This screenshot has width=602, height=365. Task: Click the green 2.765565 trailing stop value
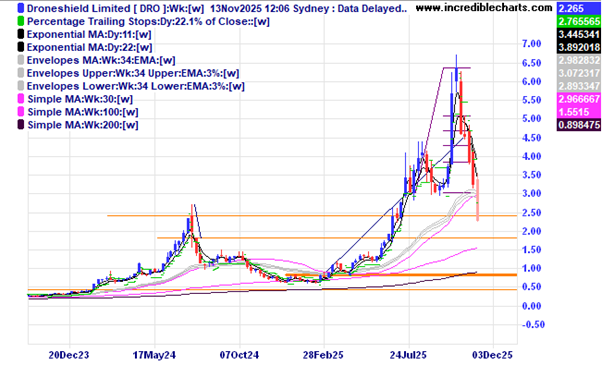[x=579, y=21]
